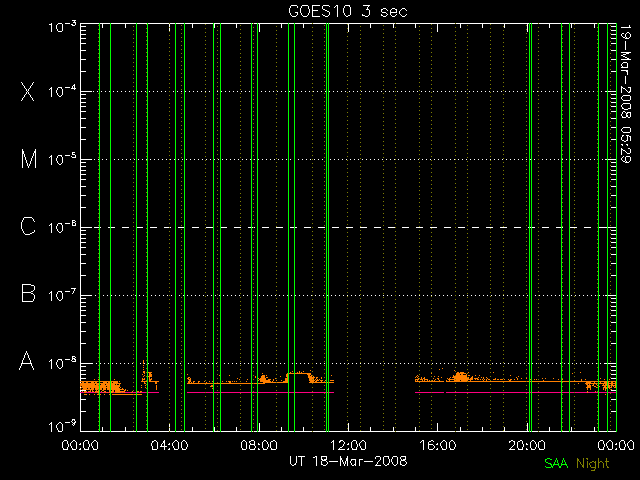Click the 10^-5 y-axis tick label
640x480 pixels.
click(x=62, y=159)
